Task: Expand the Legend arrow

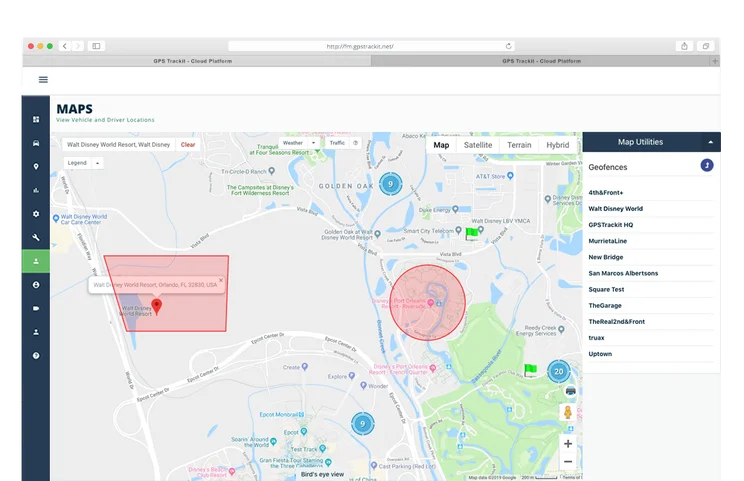Action: pyautogui.click(x=97, y=163)
